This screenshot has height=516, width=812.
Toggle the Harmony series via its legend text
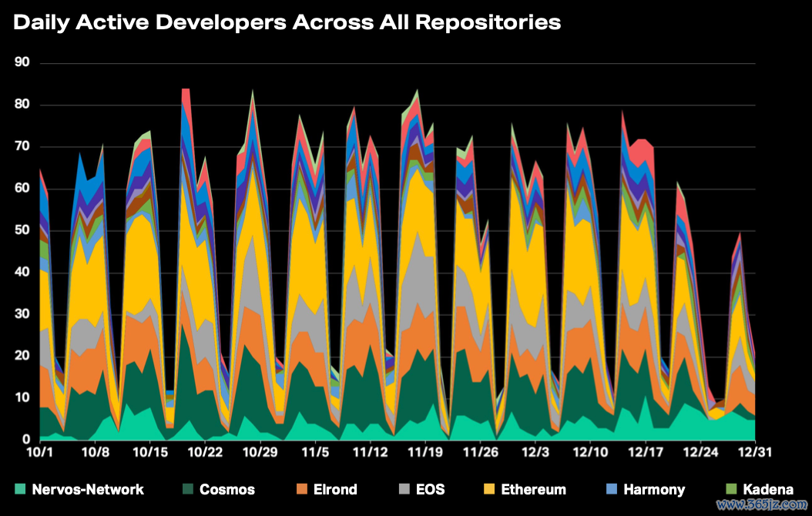click(654, 489)
